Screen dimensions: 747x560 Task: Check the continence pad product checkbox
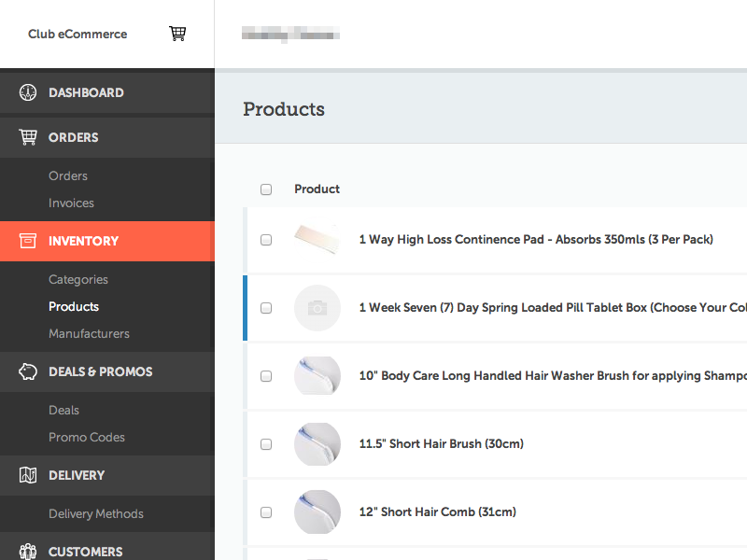(x=266, y=239)
